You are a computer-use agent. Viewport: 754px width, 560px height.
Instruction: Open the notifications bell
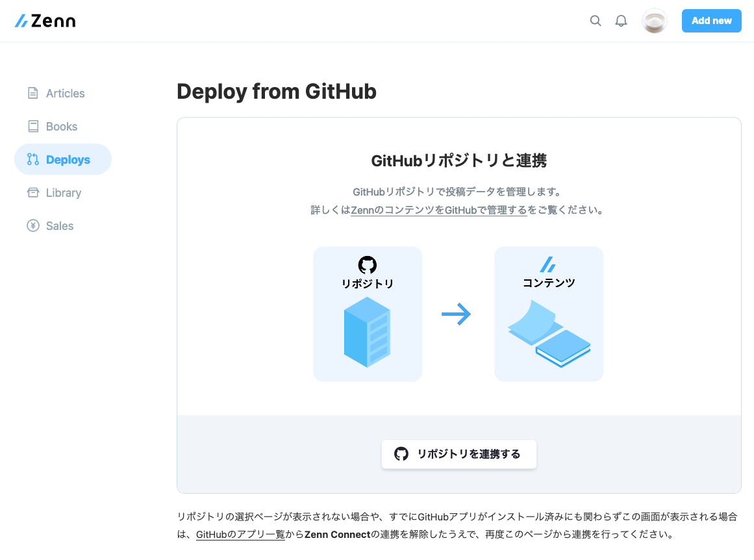pyautogui.click(x=622, y=21)
